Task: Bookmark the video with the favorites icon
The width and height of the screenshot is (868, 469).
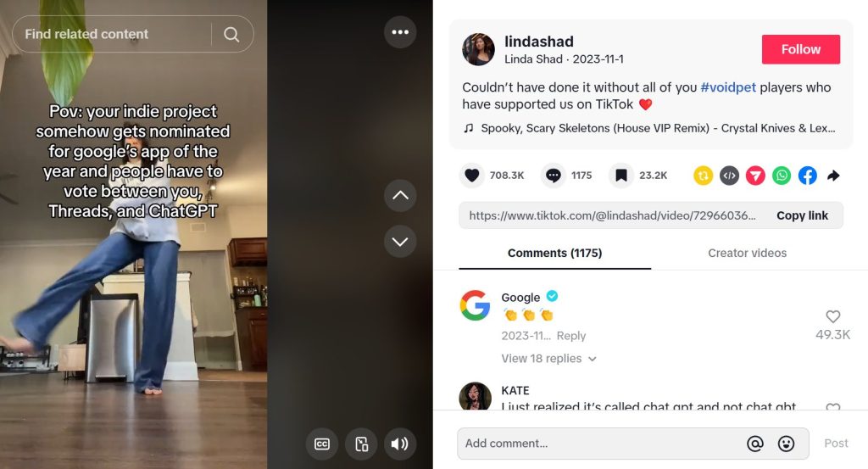Action: 621,176
